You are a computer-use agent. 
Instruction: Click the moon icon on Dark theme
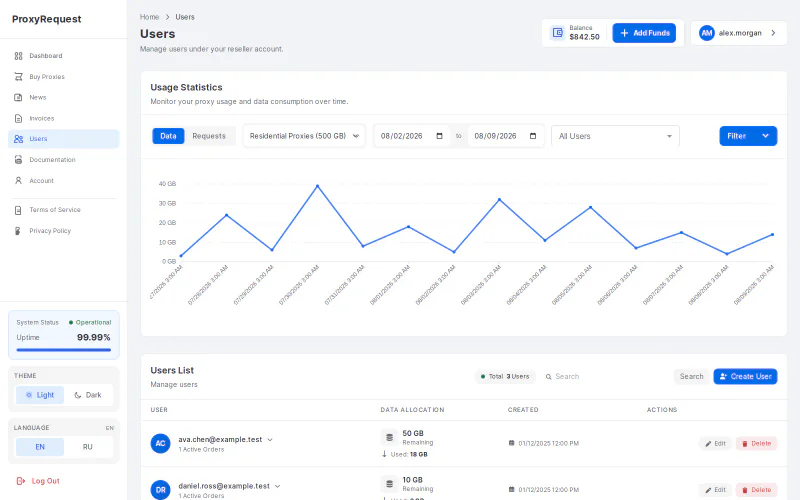coord(78,395)
